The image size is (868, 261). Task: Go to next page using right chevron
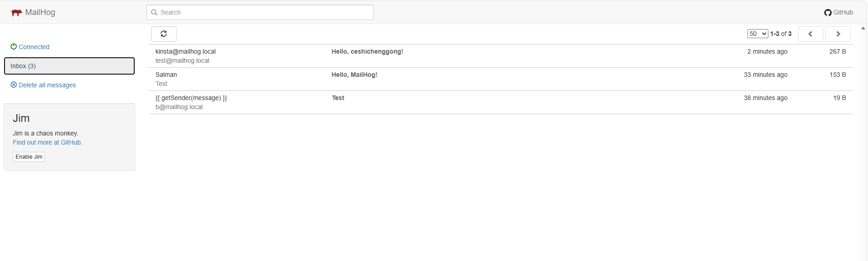[838, 34]
